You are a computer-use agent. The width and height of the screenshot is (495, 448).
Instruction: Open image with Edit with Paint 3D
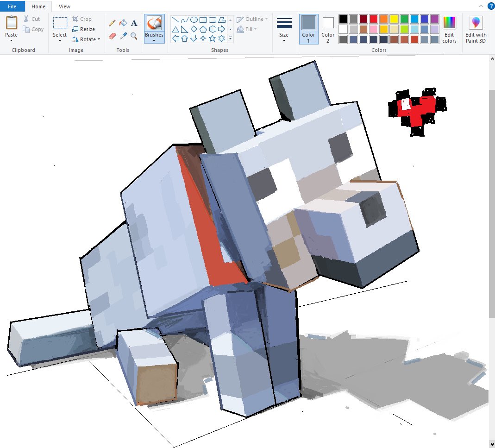point(476,29)
